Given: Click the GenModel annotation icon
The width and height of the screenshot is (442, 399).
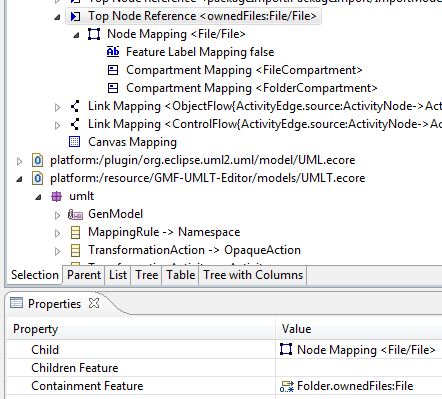Looking at the screenshot, I should [75, 214].
